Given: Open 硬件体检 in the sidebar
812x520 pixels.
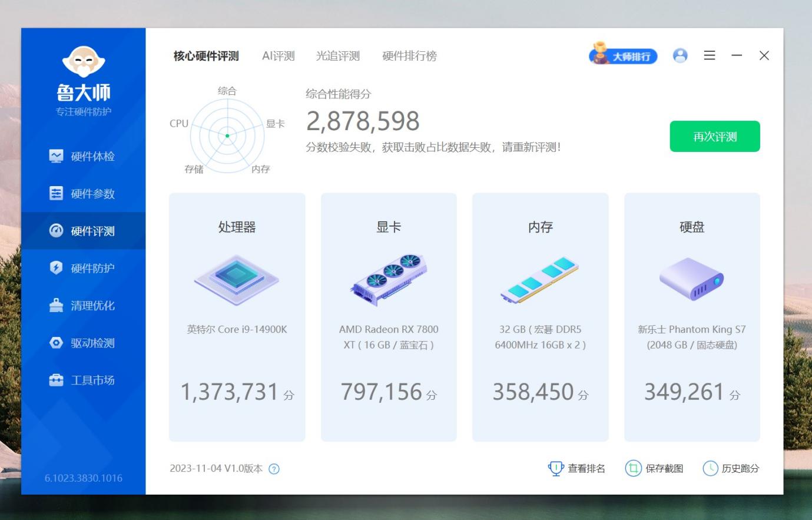Looking at the screenshot, I should (83, 156).
